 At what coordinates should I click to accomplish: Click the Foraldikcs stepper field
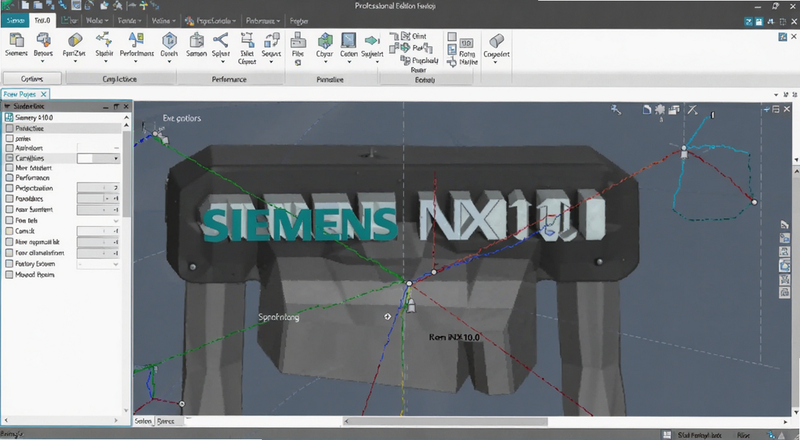tap(98, 199)
